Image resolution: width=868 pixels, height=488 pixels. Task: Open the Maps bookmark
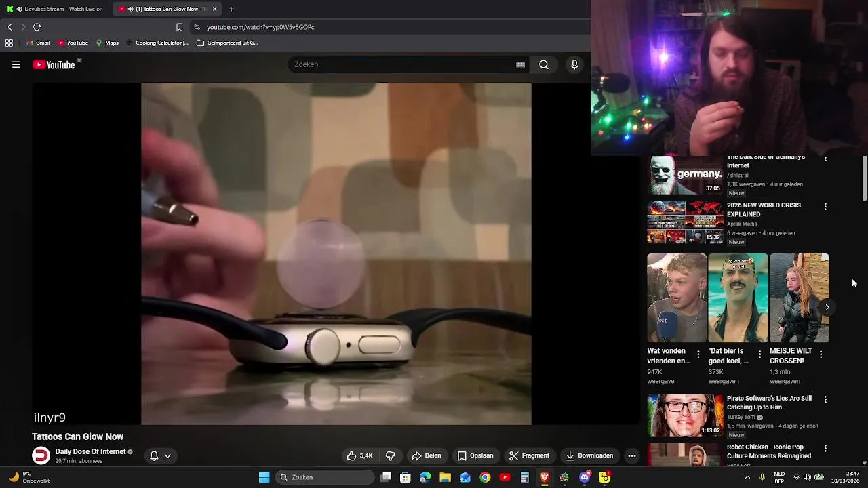(x=107, y=43)
